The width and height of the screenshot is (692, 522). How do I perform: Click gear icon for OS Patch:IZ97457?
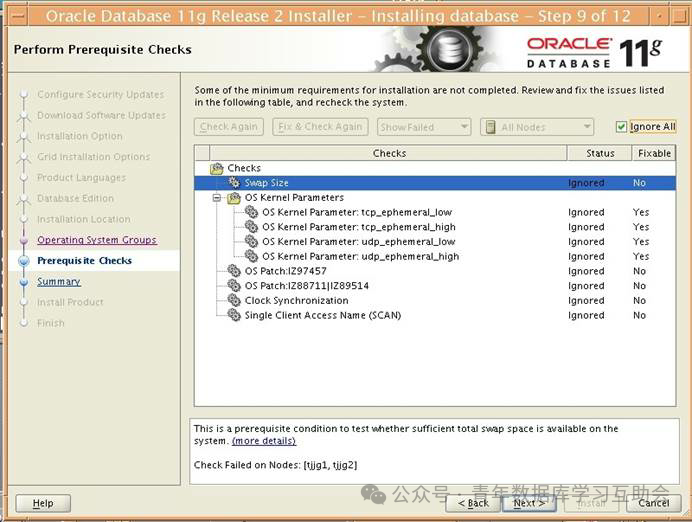coord(234,271)
